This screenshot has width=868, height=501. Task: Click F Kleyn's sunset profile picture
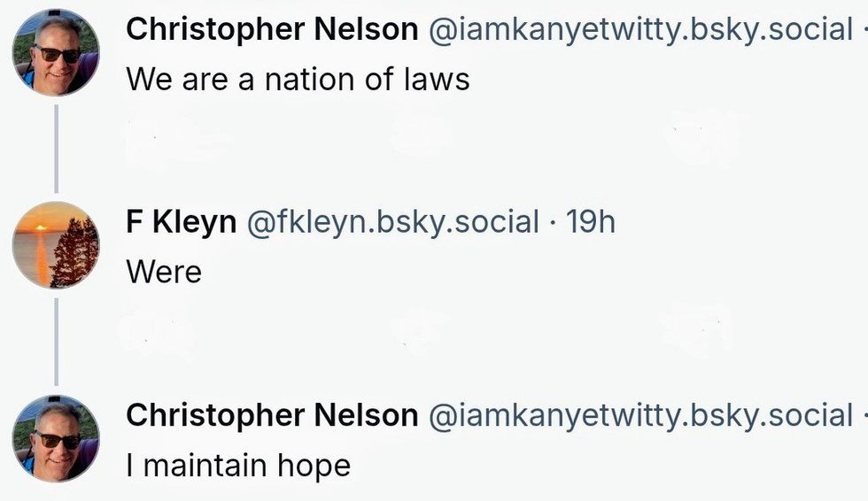pos(56,244)
